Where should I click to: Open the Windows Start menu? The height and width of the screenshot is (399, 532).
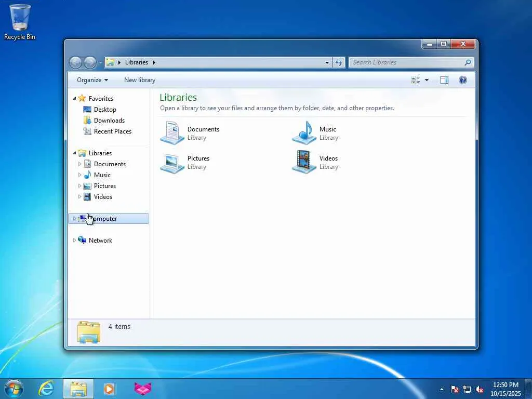pyautogui.click(x=14, y=389)
